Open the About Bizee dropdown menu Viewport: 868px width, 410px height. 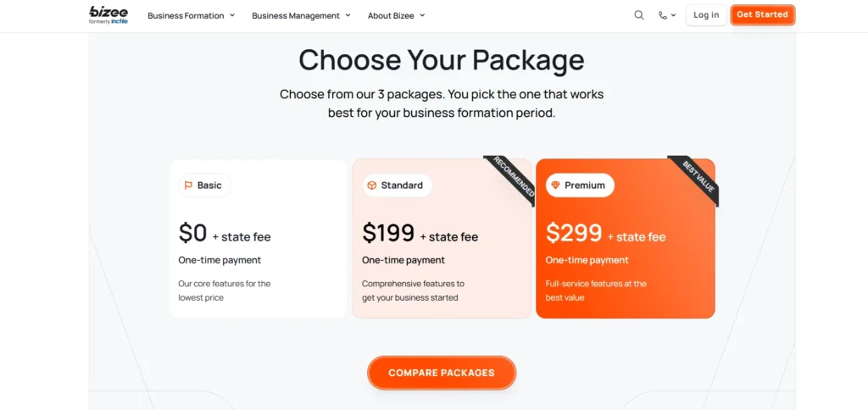[x=396, y=15]
